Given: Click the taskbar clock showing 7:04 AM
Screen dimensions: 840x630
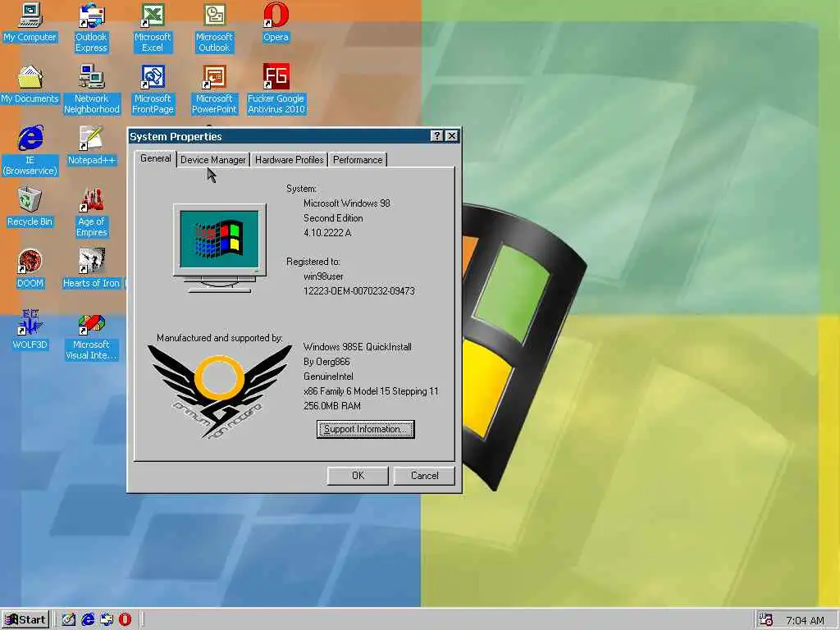Looking at the screenshot, I should [x=805, y=620].
